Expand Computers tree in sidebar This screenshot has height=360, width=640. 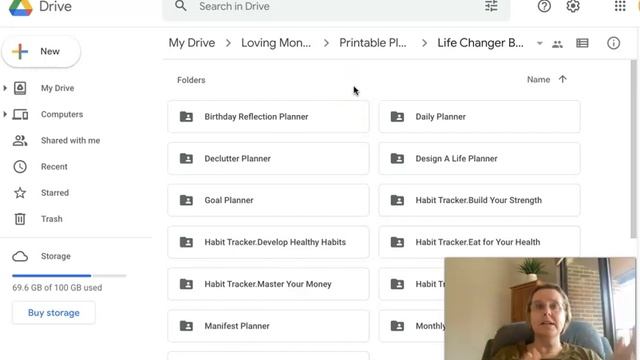tap(5, 114)
